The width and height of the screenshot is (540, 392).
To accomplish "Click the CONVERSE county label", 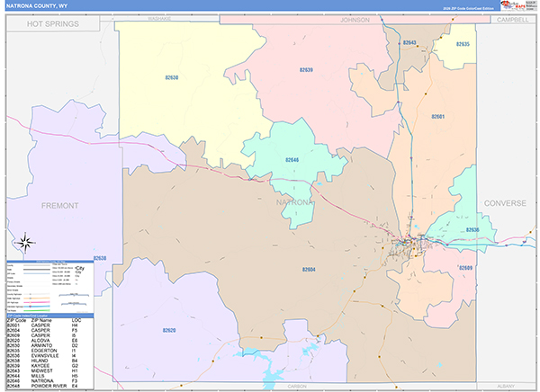I will pyautogui.click(x=505, y=203).
